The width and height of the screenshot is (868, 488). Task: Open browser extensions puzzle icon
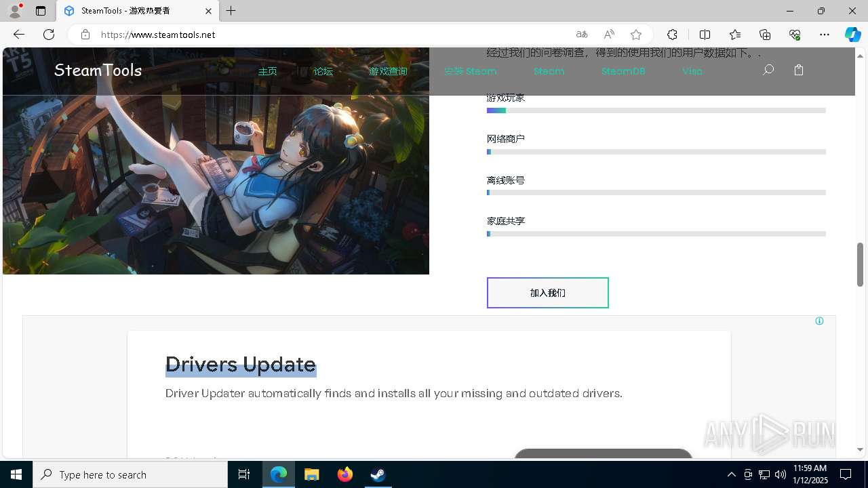(x=672, y=35)
